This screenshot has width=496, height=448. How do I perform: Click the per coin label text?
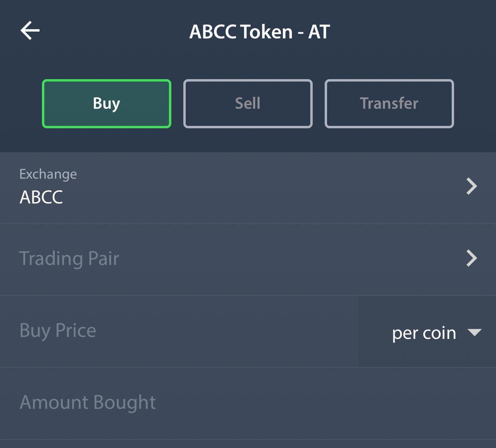424,333
